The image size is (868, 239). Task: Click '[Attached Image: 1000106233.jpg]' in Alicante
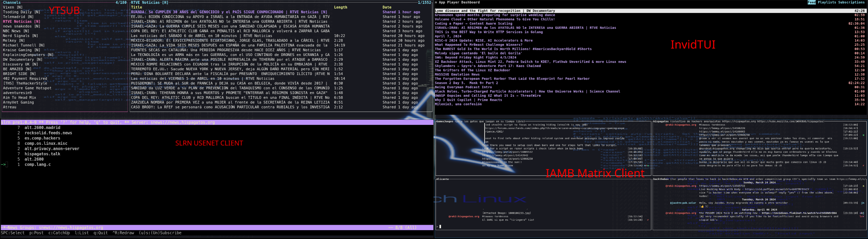[506, 213]
